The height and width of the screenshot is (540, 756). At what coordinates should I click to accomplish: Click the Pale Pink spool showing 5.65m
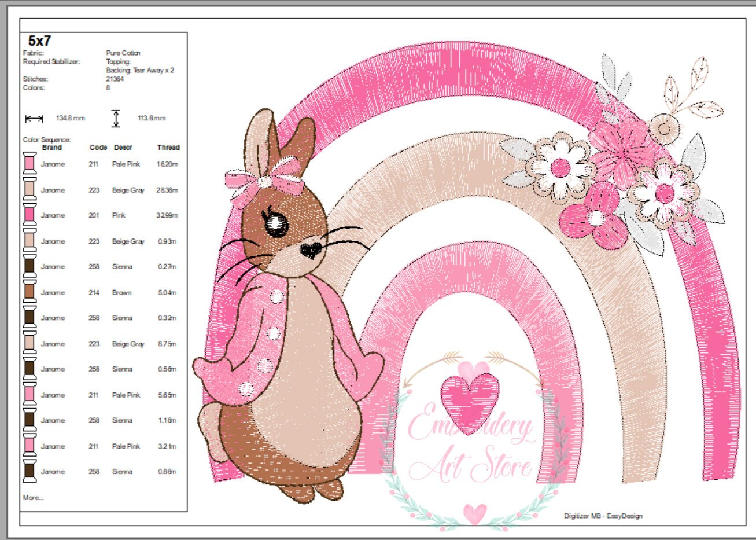[x=29, y=395]
